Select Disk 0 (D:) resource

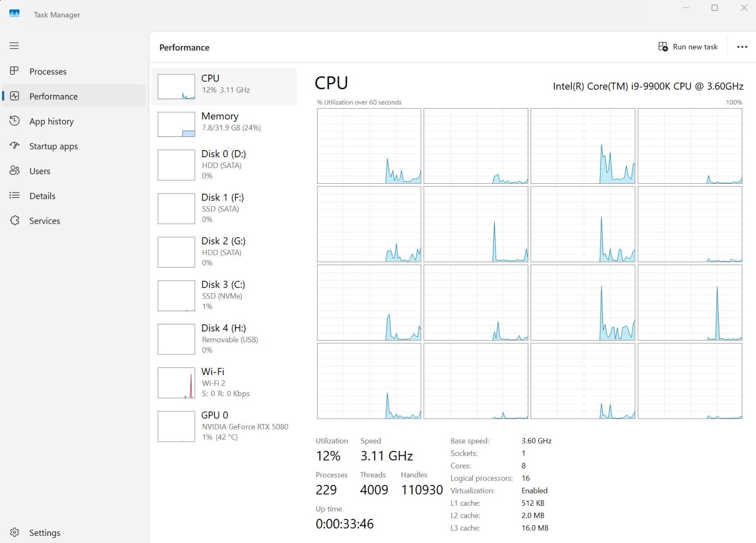224,164
